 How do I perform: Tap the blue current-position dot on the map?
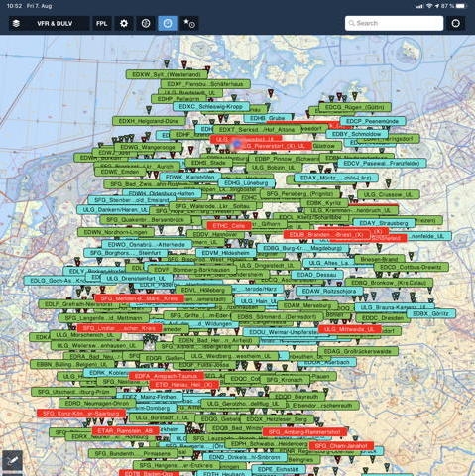point(237,144)
